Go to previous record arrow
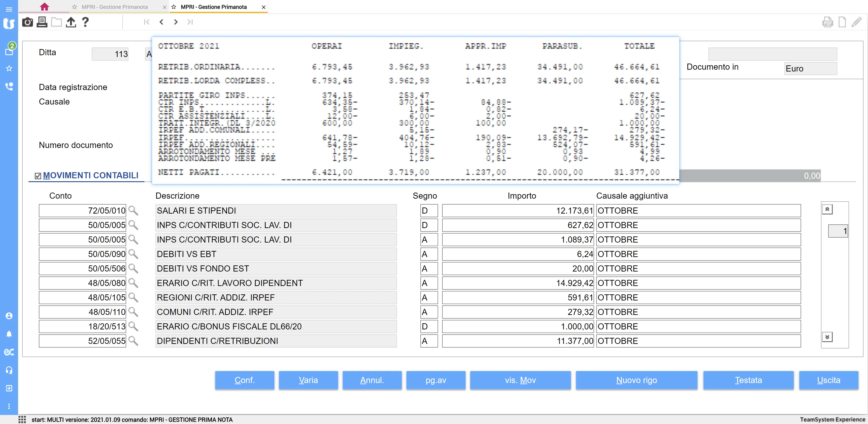Screen dimensions: 868x424 [161, 22]
